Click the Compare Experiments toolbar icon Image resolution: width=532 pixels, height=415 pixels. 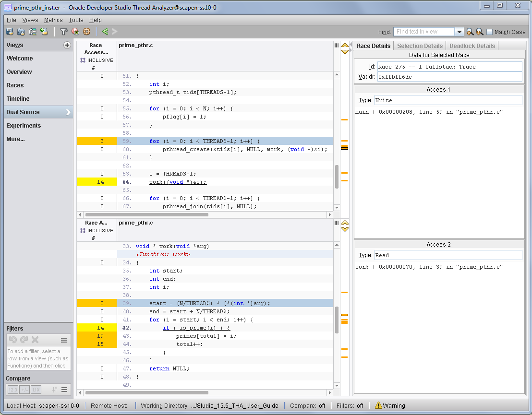[x=33, y=32]
